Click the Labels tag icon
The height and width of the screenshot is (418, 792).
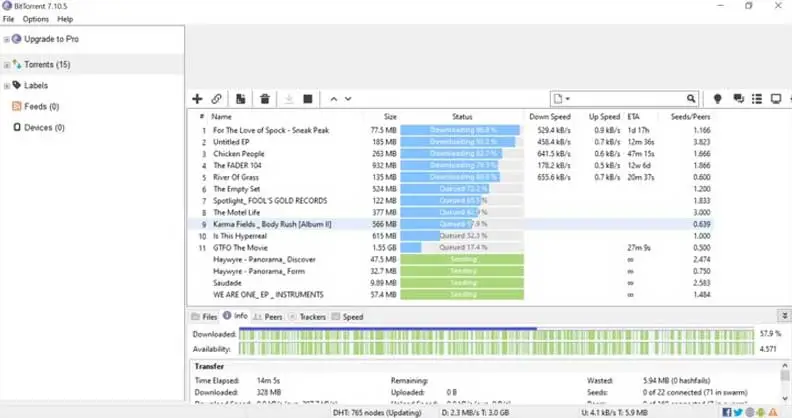17,85
